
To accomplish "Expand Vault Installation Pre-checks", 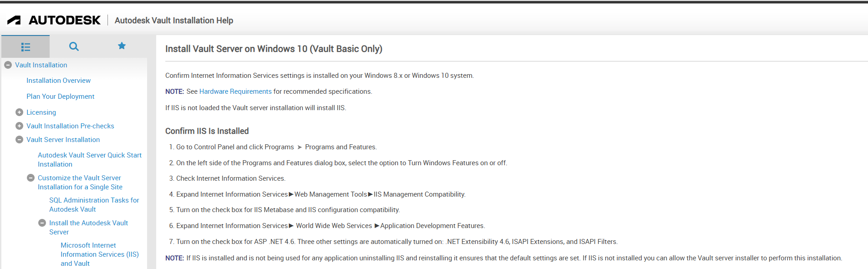I will tap(20, 126).
